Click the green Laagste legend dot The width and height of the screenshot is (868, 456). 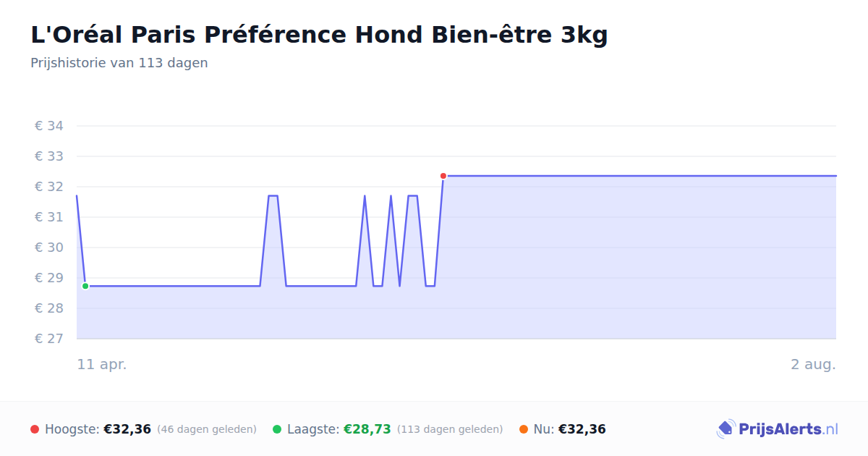pyautogui.click(x=277, y=429)
